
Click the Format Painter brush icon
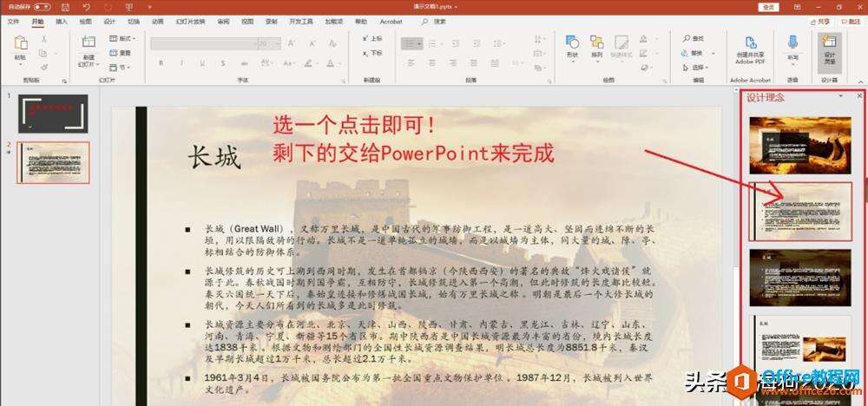pyautogui.click(x=43, y=67)
